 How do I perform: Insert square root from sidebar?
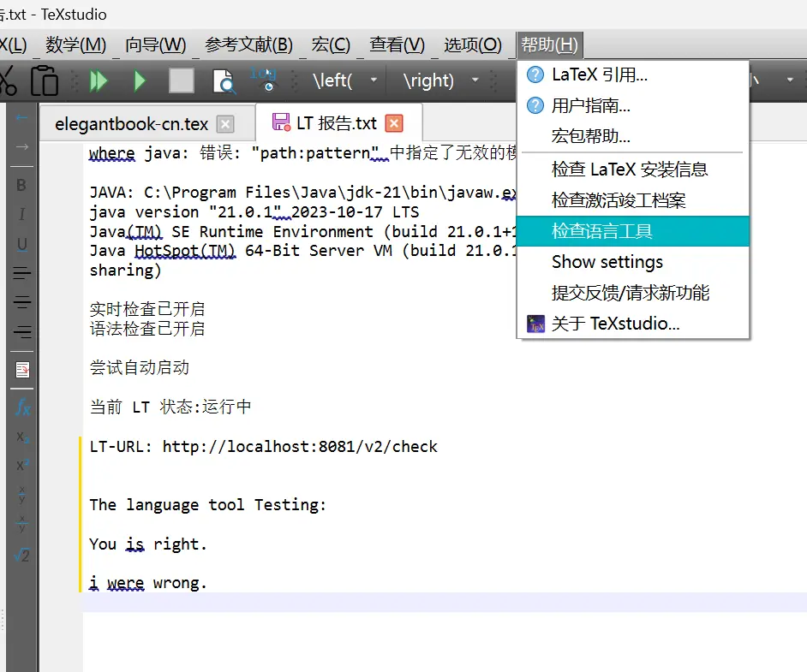(22, 555)
